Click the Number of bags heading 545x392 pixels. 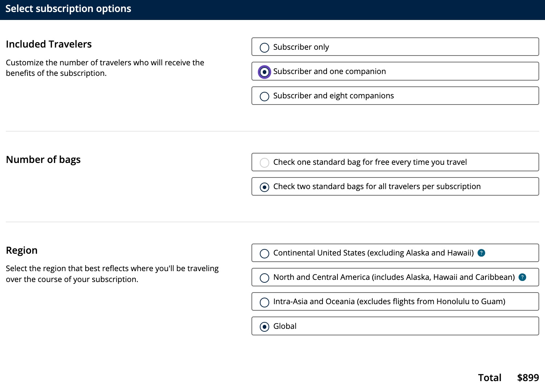tap(43, 159)
